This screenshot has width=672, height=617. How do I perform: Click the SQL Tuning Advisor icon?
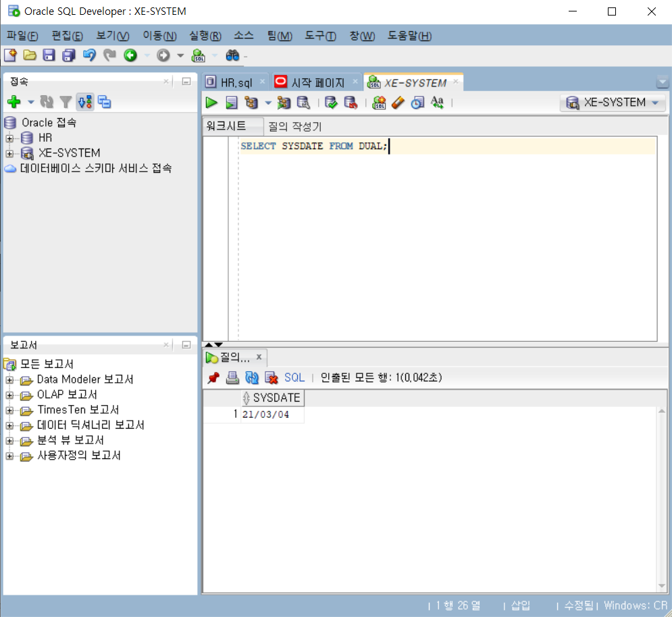coord(303,103)
